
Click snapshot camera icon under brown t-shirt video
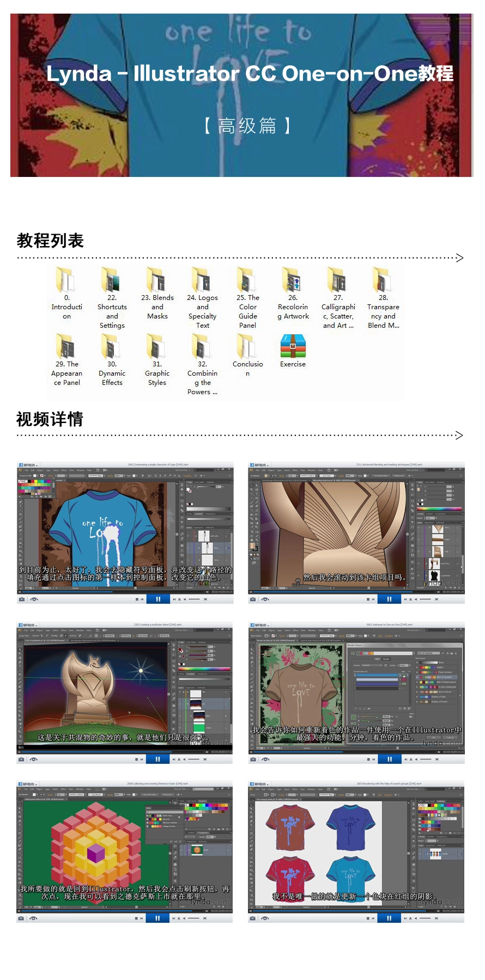point(253,759)
